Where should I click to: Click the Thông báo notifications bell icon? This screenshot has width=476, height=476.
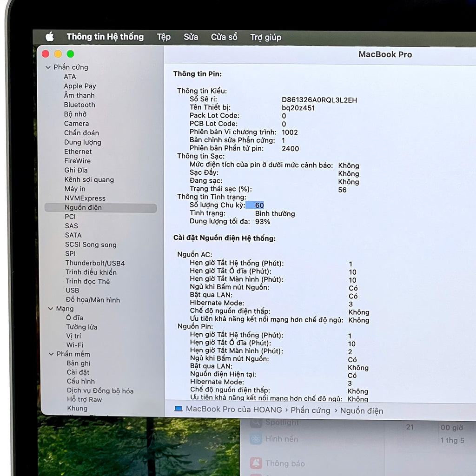coord(256,463)
